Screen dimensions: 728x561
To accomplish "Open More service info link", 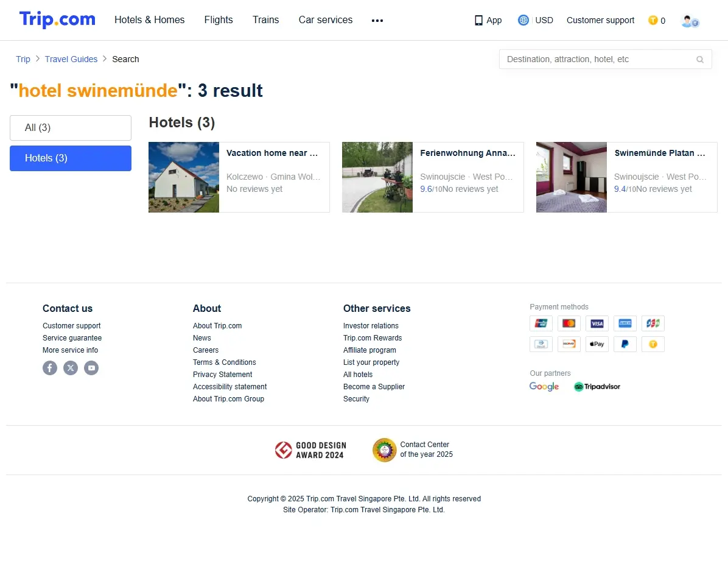I will [x=70, y=350].
